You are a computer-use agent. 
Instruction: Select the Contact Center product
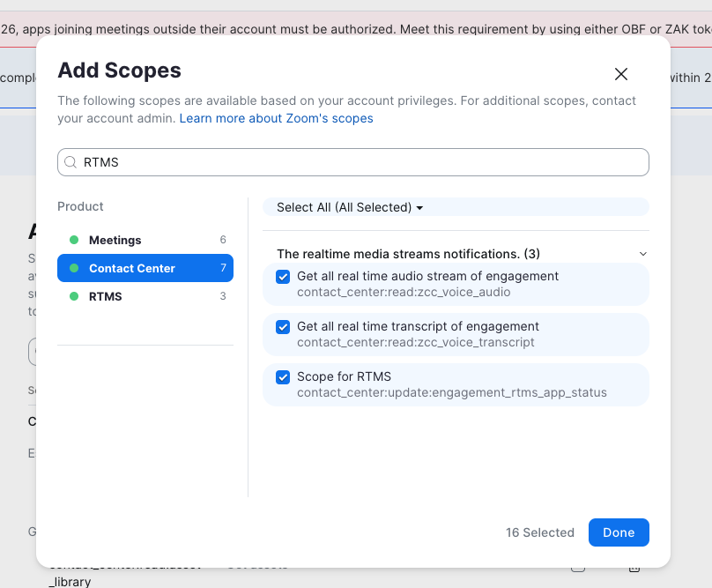coord(145,268)
